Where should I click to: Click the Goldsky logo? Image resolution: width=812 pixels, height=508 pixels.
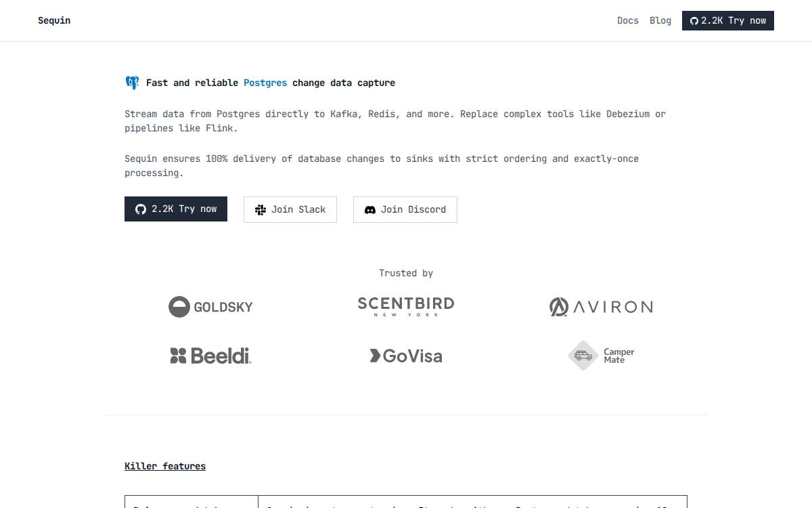tap(210, 307)
